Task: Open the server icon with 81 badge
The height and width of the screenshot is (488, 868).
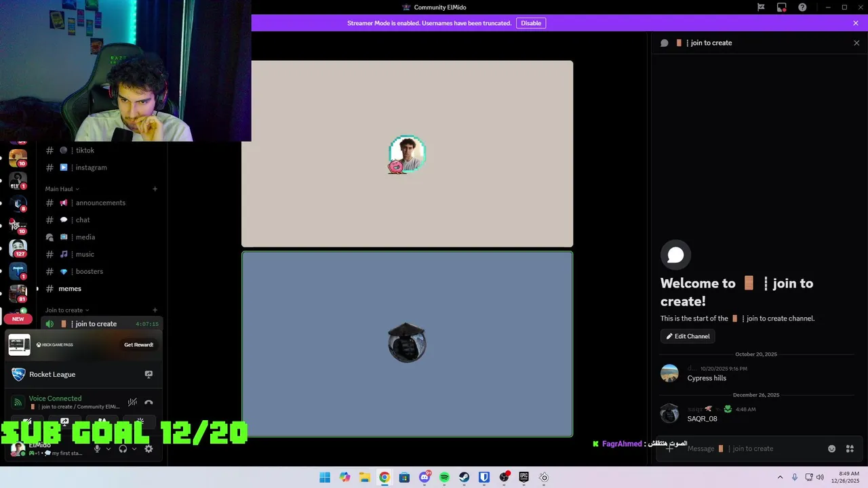Action: click(x=18, y=293)
